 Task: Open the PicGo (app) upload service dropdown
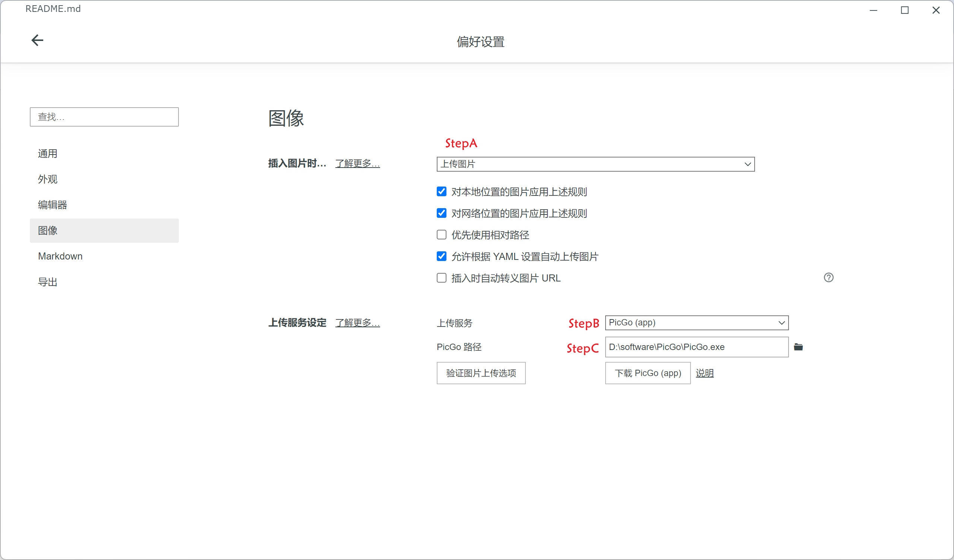696,323
